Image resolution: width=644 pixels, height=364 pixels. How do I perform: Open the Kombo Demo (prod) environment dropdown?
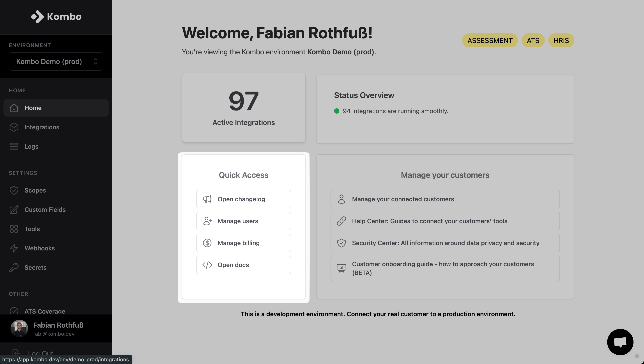coord(56,61)
